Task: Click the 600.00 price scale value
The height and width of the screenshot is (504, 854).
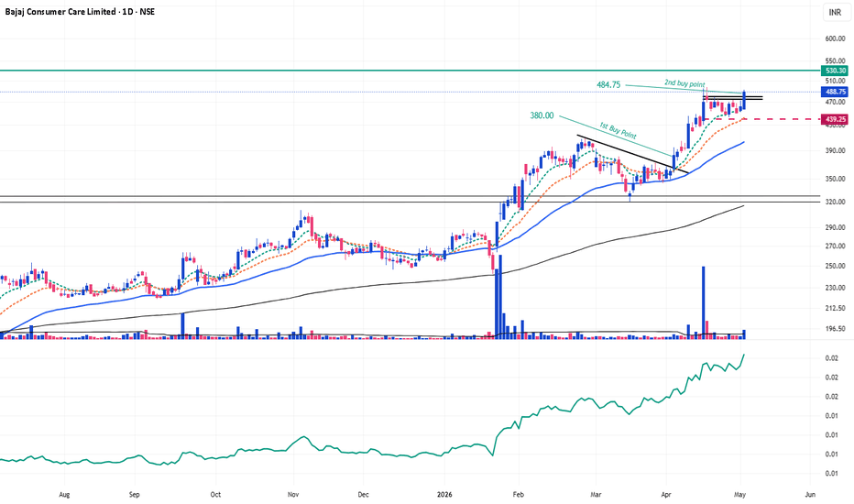Action: (835, 38)
